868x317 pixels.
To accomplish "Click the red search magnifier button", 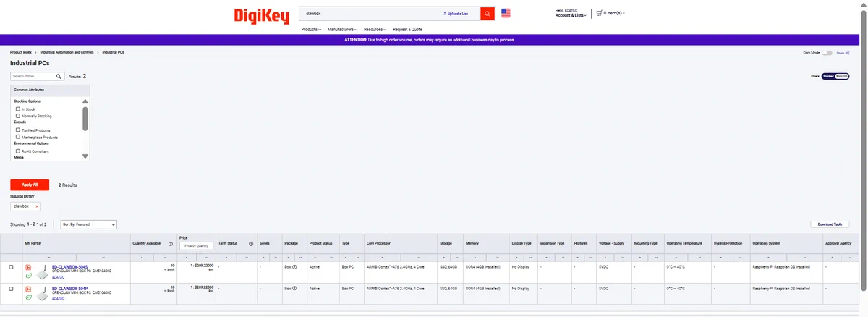I will click(488, 13).
